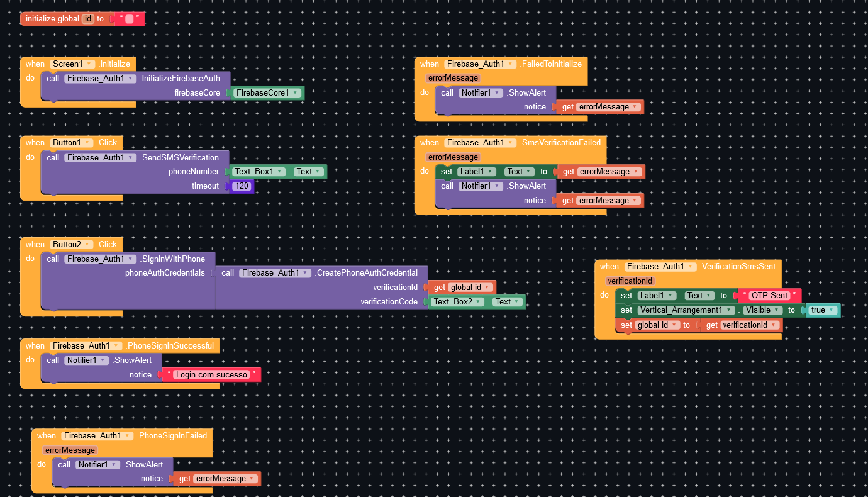Viewport: 868px width, 497px height.
Task: Open the Text property dropdown beside Text_Box1
Action: 308,172
